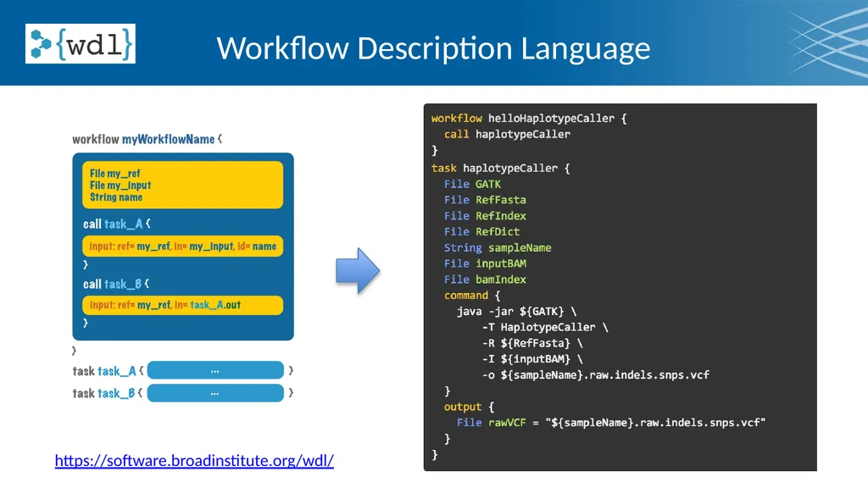Click the '-I ${inputBAM}' line
868x488 pixels.
pos(532,359)
